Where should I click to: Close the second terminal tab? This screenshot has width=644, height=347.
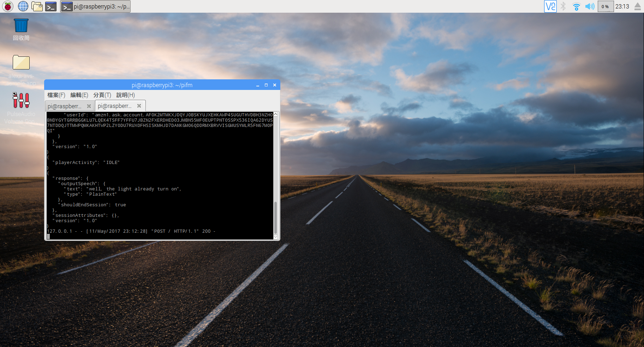[139, 106]
